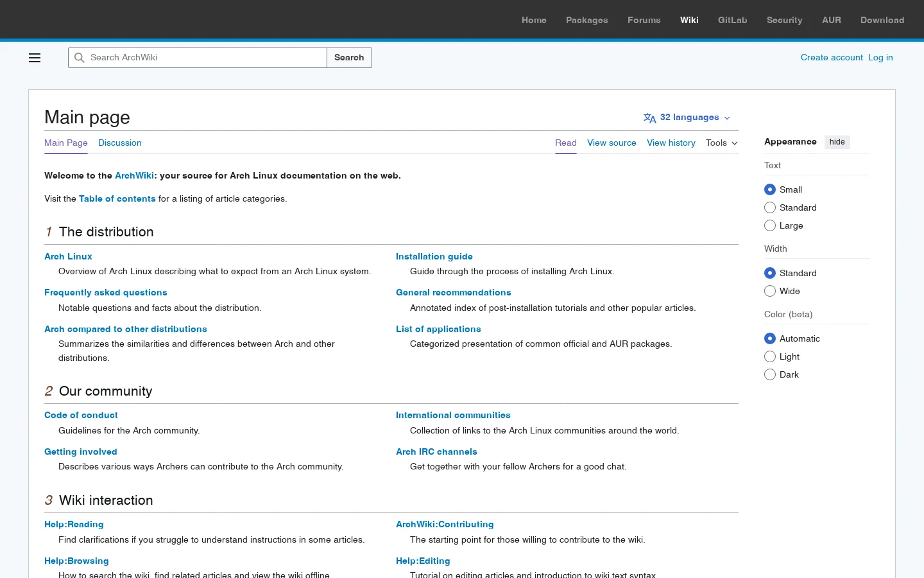
Task: Open Forums in top navigation
Action: (x=644, y=20)
